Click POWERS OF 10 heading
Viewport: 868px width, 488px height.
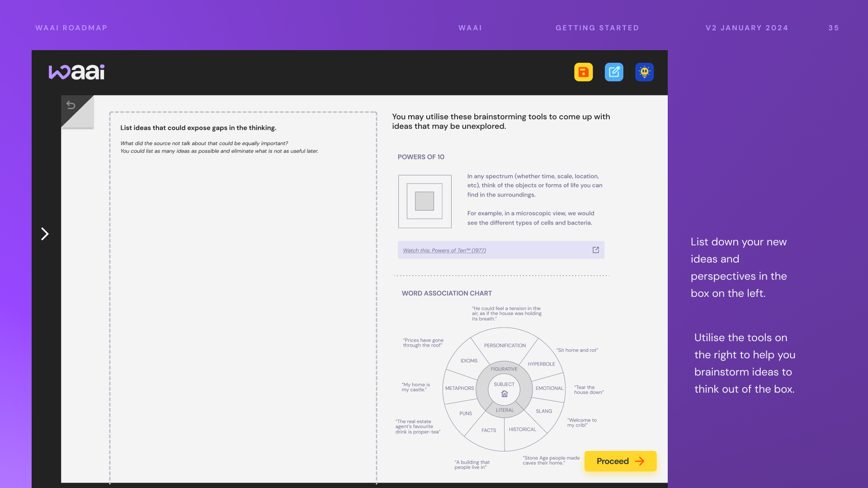(x=421, y=157)
